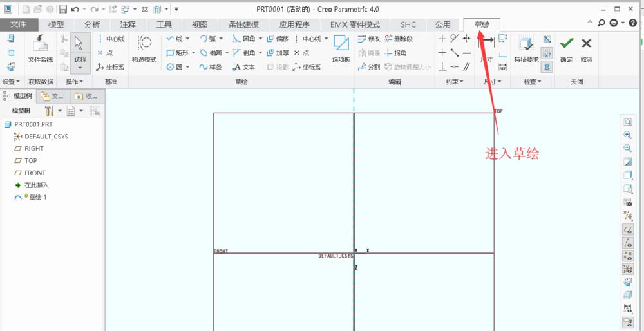
Task: Click Corner (拐角) trim tool
Action: pos(395,53)
